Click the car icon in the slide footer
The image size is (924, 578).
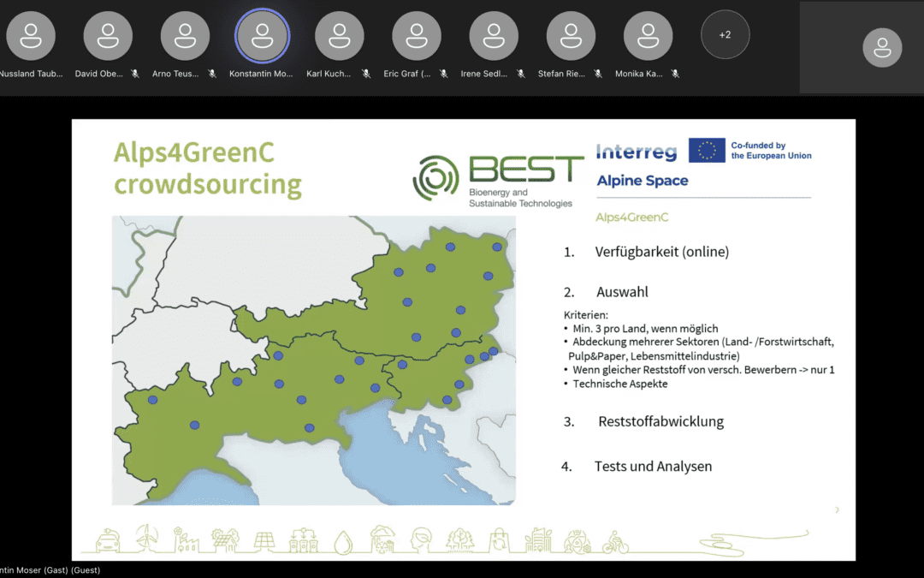pyautogui.click(x=107, y=539)
